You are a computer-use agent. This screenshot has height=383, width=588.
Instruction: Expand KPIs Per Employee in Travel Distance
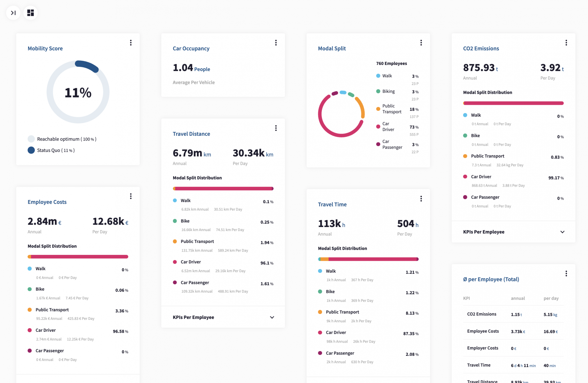click(x=223, y=317)
